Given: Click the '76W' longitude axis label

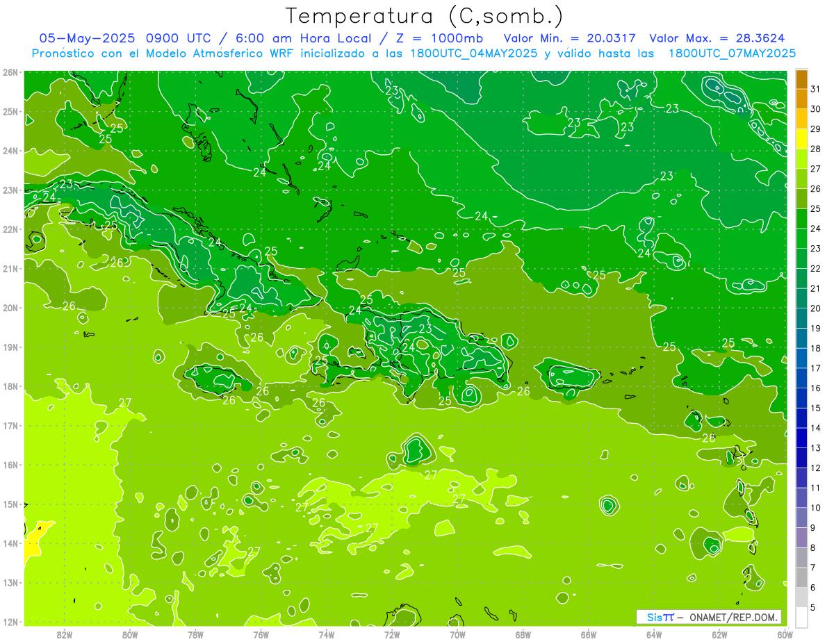Looking at the screenshot, I should 261,634.
